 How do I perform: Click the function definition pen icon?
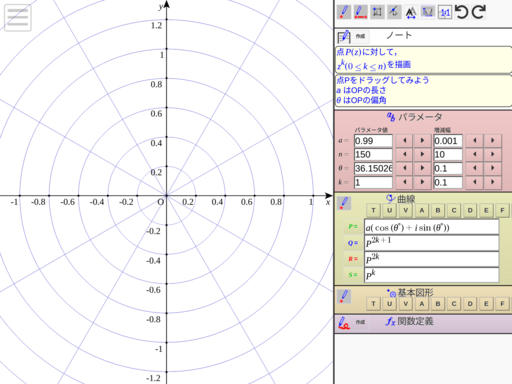(344, 323)
